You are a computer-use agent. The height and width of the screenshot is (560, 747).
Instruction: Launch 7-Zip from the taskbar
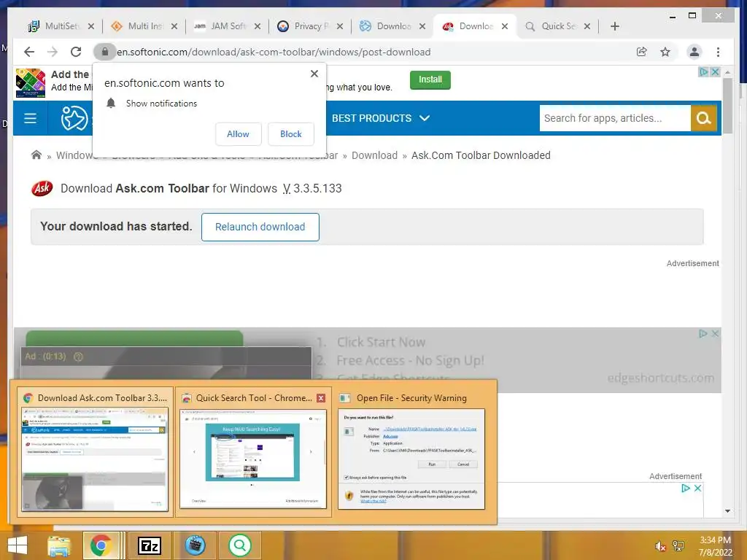tap(149, 545)
